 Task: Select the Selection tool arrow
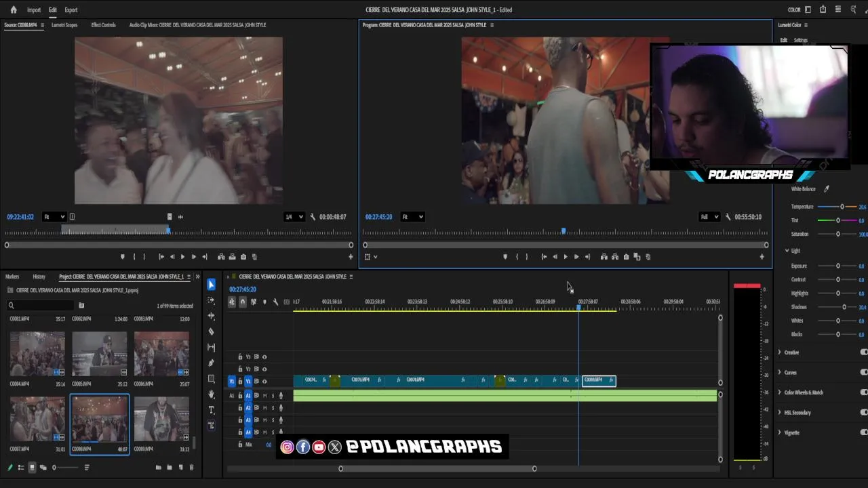coord(212,285)
